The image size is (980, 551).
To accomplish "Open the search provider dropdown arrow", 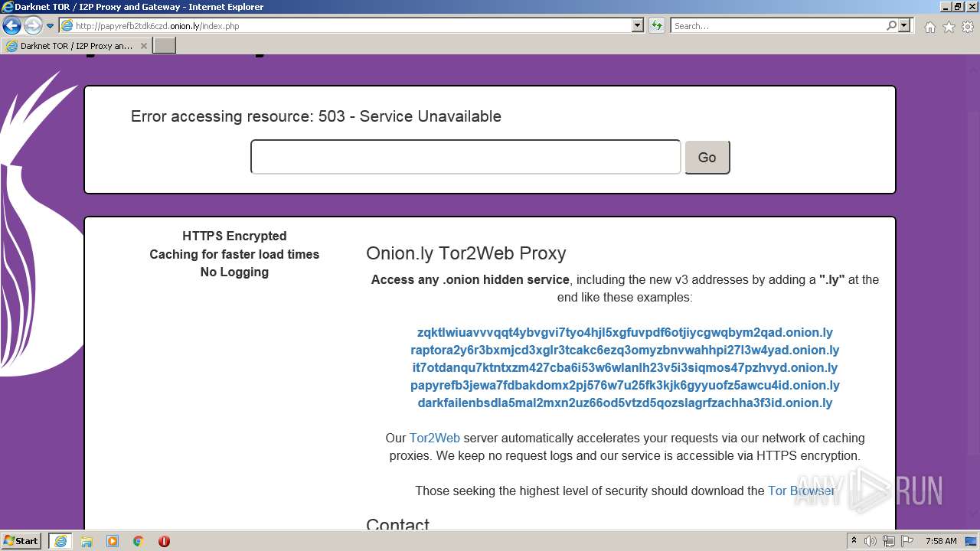I will pos(904,25).
